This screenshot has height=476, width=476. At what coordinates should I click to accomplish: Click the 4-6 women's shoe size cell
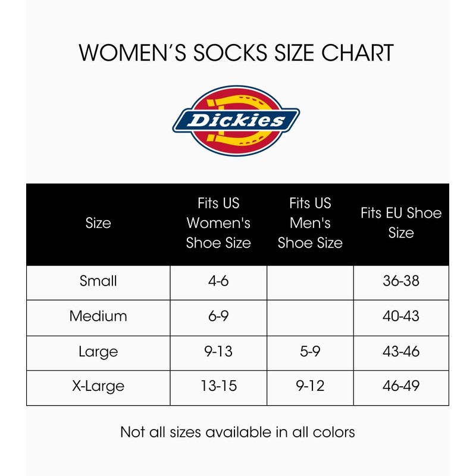click(x=218, y=281)
